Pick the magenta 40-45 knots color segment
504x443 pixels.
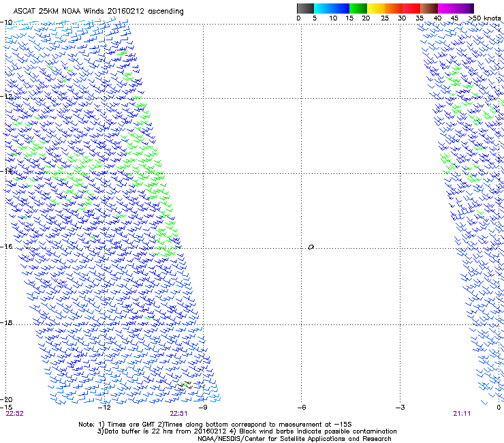(x=447, y=8)
